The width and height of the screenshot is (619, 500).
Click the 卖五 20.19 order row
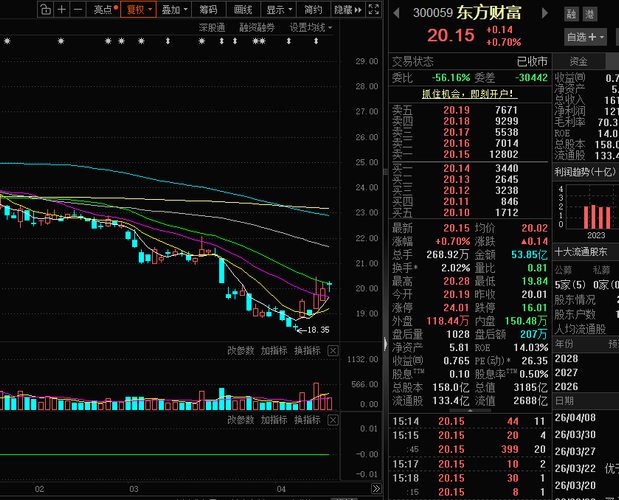point(470,110)
